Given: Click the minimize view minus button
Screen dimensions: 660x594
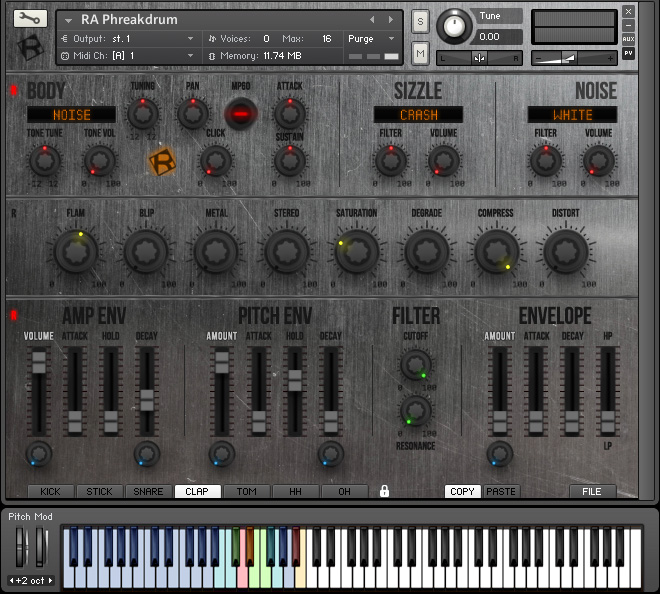Looking at the screenshot, I should [628, 25].
